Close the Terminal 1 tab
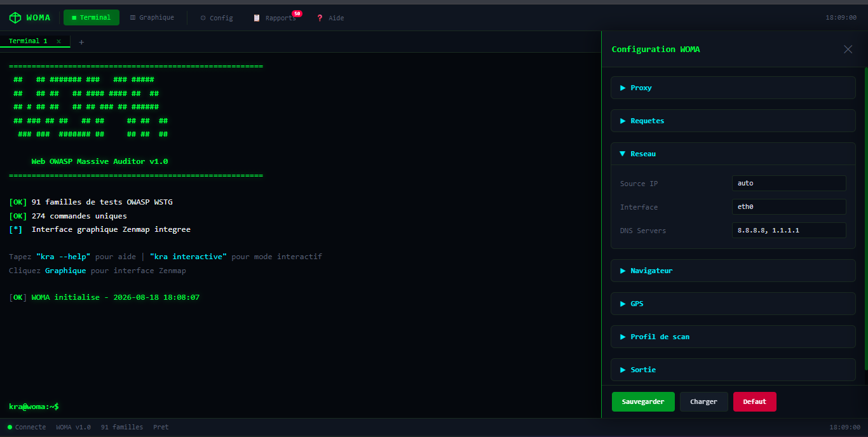The height and width of the screenshot is (437, 868). 59,41
